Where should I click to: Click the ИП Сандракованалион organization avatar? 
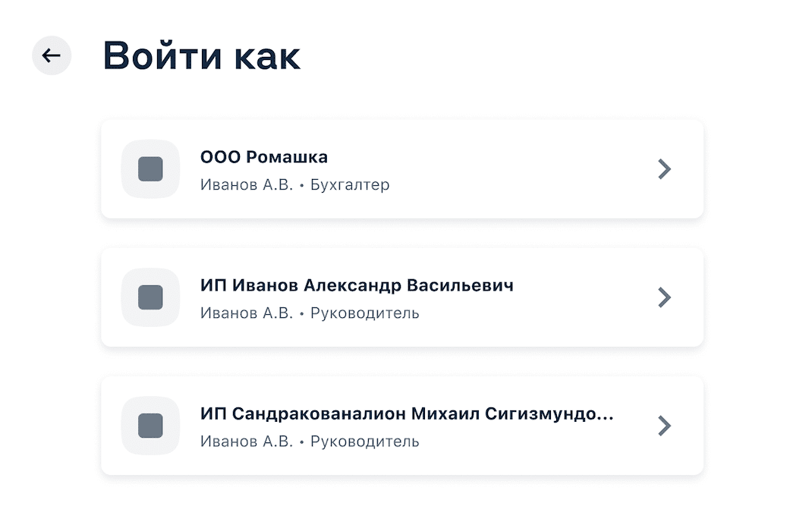[x=150, y=426]
